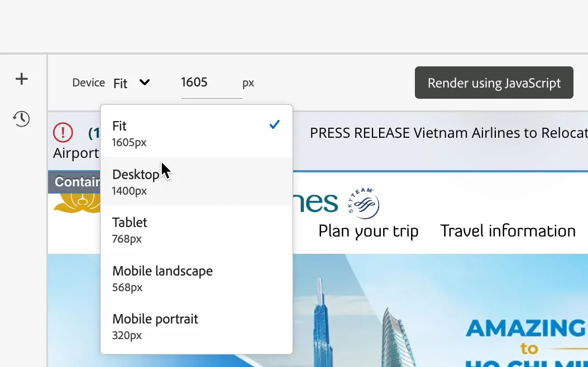The width and height of the screenshot is (588, 367).
Task: Open the version history clock icon
Action: tap(21, 119)
